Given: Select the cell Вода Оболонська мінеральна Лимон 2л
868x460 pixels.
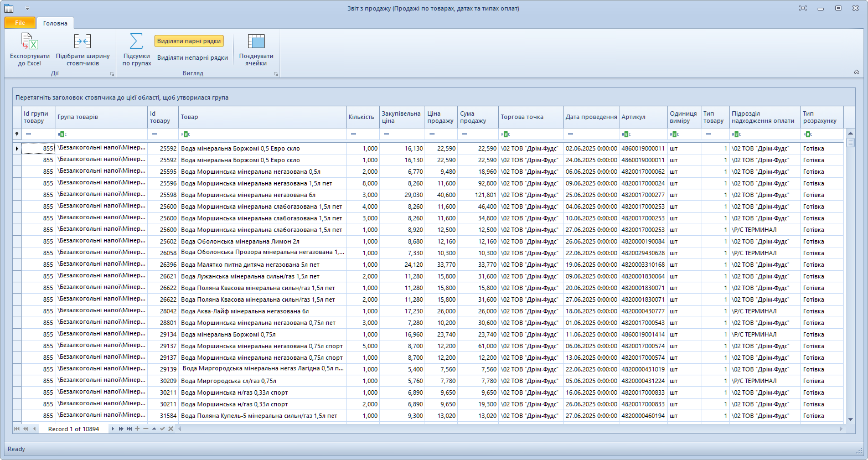Looking at the screenshot, I should 262,241.
